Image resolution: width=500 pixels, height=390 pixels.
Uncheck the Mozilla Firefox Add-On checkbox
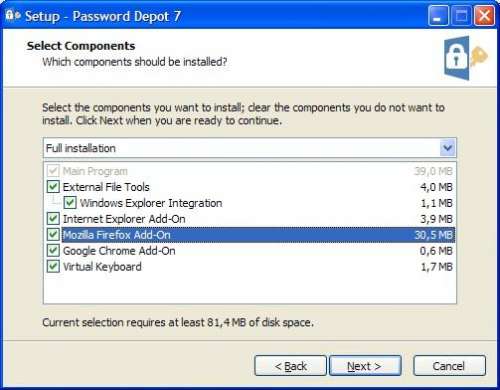[x=53, y=235]
